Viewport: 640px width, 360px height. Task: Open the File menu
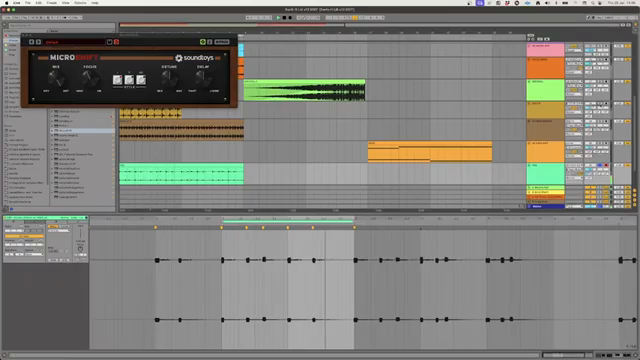[28, 3]
